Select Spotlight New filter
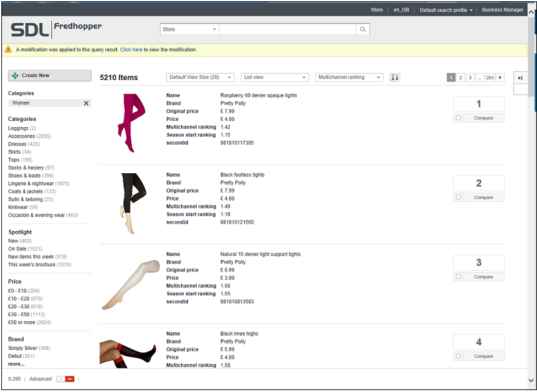The image size is (537, 392). click(19, 241)
